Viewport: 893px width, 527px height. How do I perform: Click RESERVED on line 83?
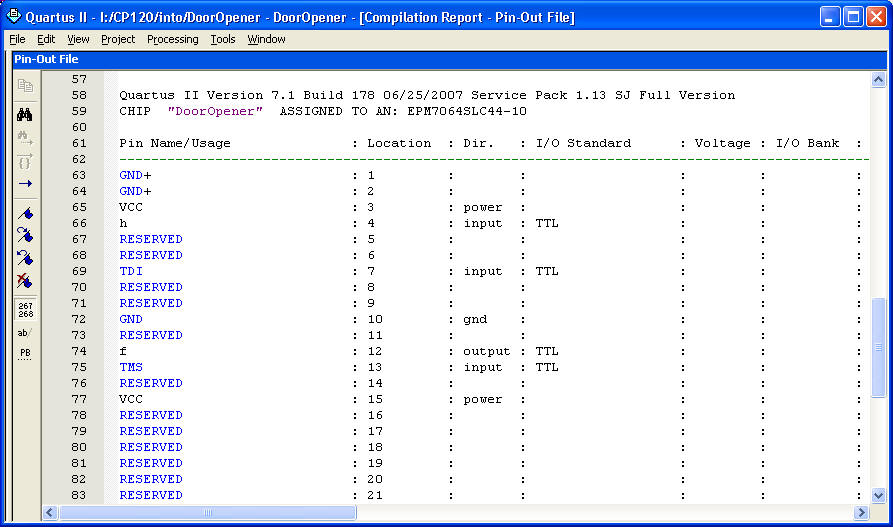(x=151, y=495)
